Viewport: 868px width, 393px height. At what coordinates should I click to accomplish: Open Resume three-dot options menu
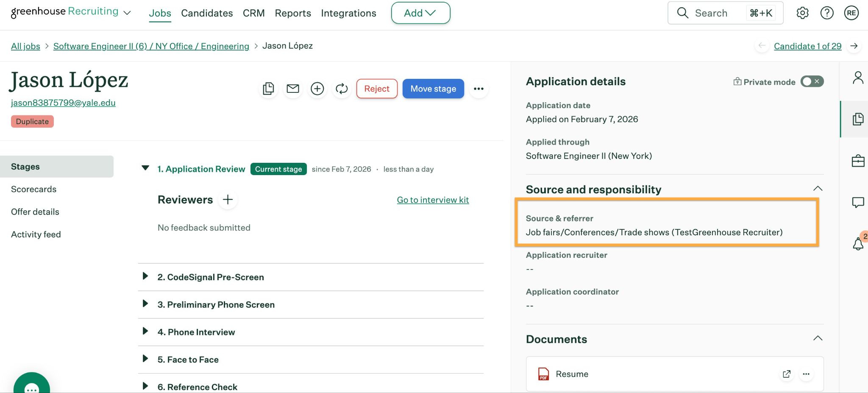coord(806,374)
